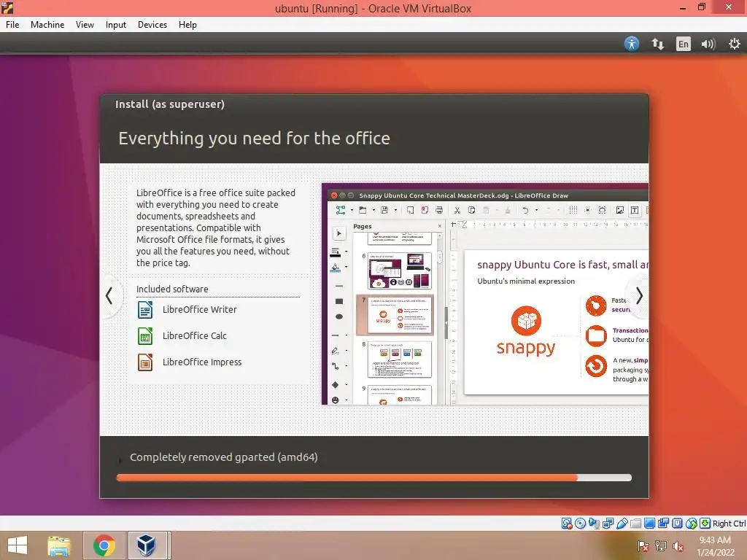Viewport: 747px width, 560px height.
Task: Select the VirtualBox taskbar icon
Action: click(x=146, y=545)
